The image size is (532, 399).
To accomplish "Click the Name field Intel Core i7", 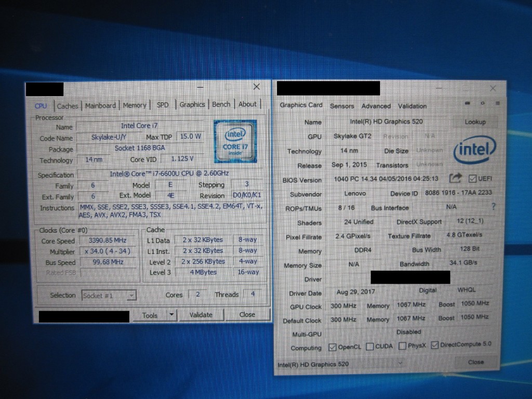I will [139, 126].
